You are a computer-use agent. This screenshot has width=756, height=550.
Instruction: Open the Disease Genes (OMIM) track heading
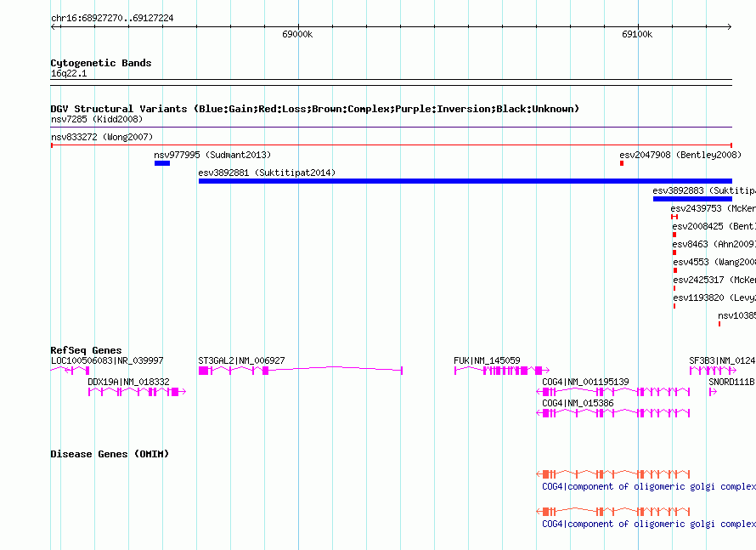click(110, 454)
